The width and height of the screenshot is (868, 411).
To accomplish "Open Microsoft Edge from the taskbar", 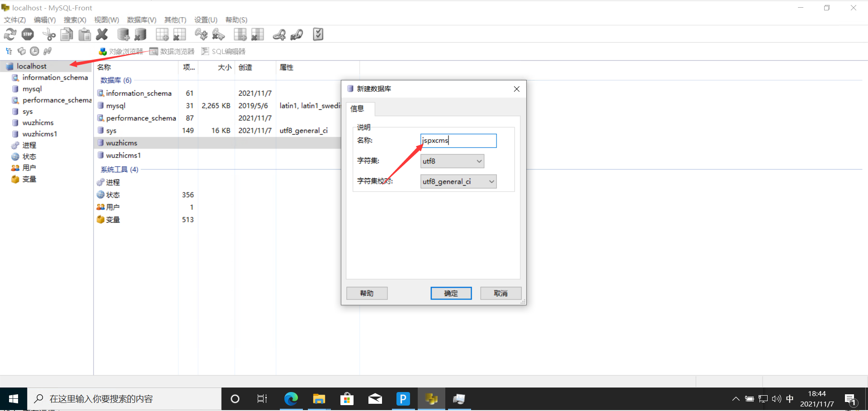I will pyautogui.click(x=291, y=399).
